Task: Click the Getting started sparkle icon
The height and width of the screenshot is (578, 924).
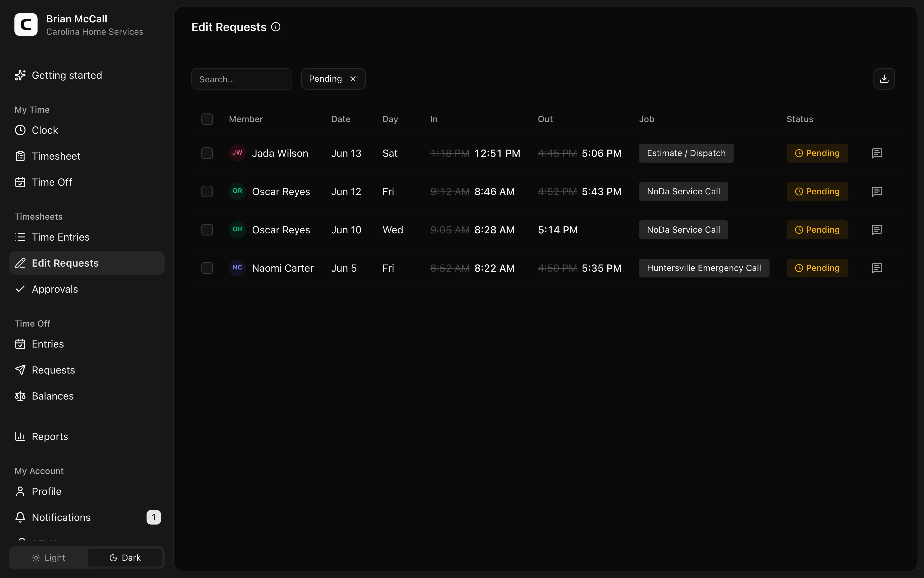Action: pyautogui.click(x=20, y=75)
